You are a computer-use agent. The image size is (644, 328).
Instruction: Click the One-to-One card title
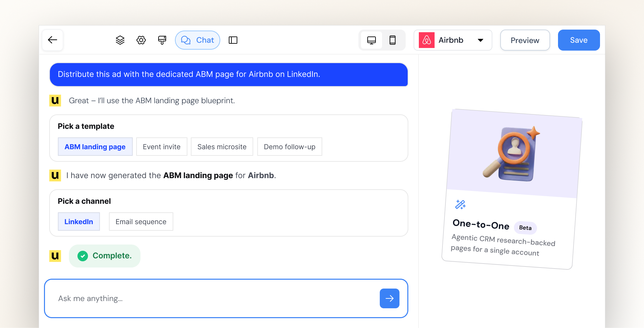pos(481,224)
